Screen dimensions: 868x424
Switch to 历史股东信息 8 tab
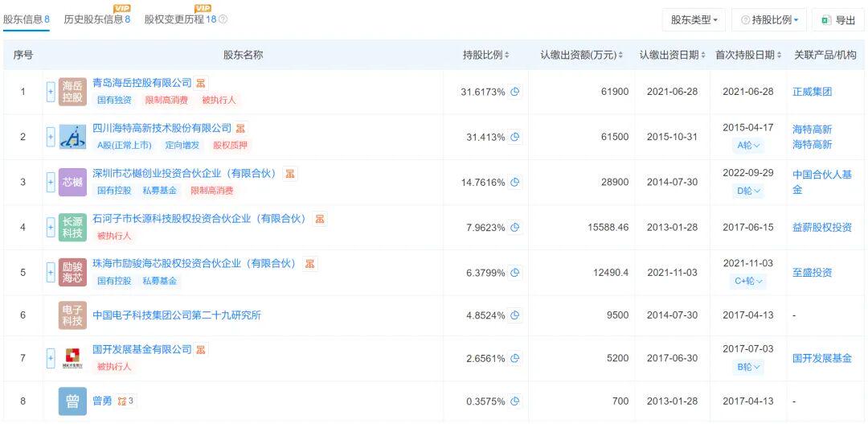point(97,19)
